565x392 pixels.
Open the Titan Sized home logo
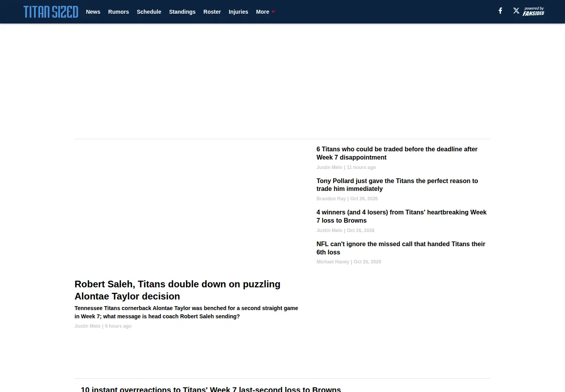(x=51, y=12)
